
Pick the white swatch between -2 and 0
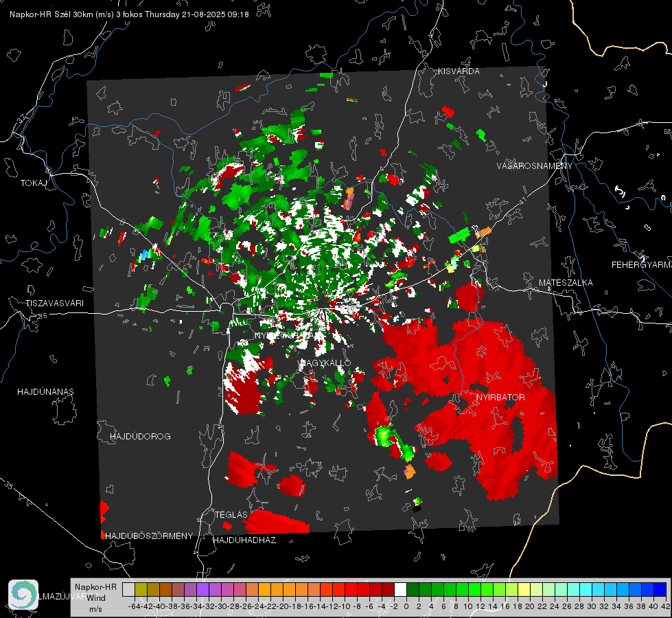400,589
